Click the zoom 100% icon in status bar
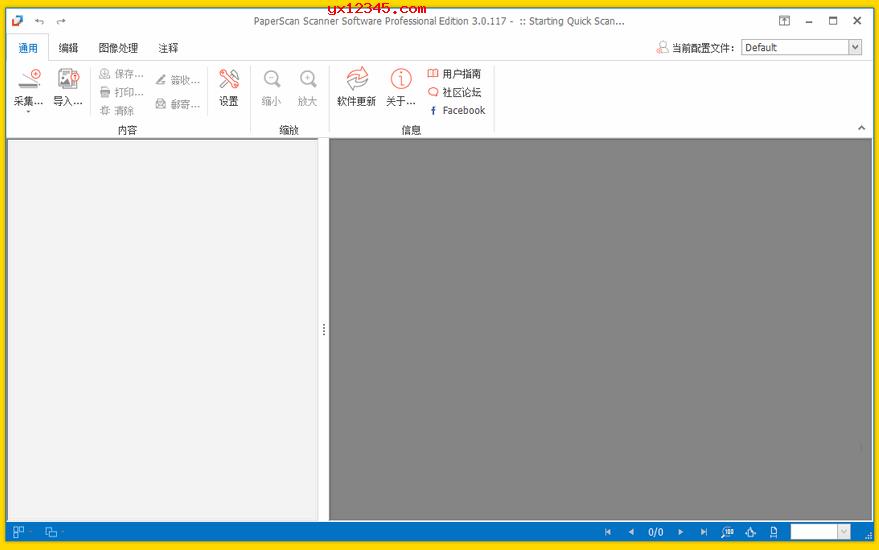The image size is (879, 550). pyautogui.click(x=728, y=531)
